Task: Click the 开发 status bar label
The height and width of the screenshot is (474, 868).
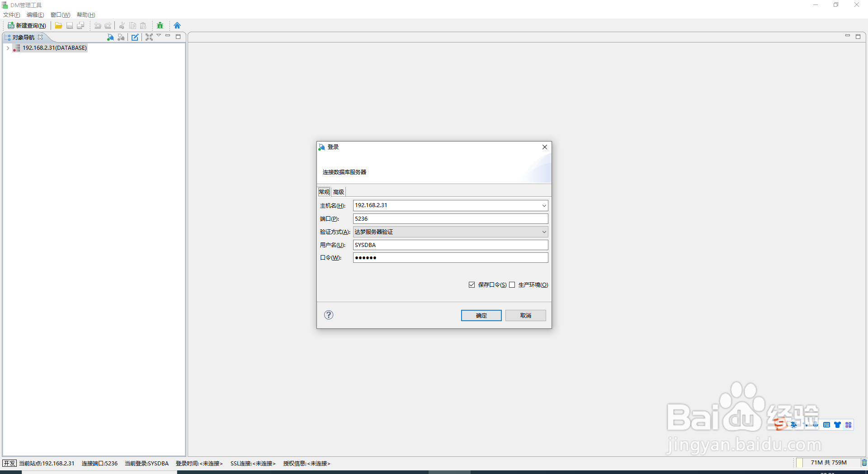Action: coord(9,463)
